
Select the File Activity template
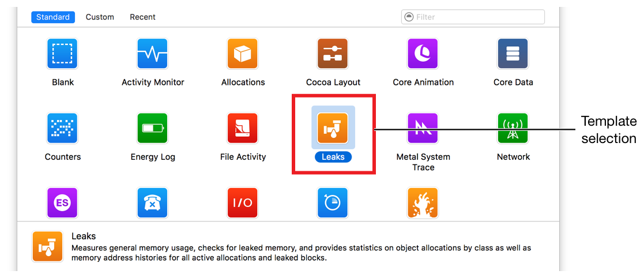point(243,128)
